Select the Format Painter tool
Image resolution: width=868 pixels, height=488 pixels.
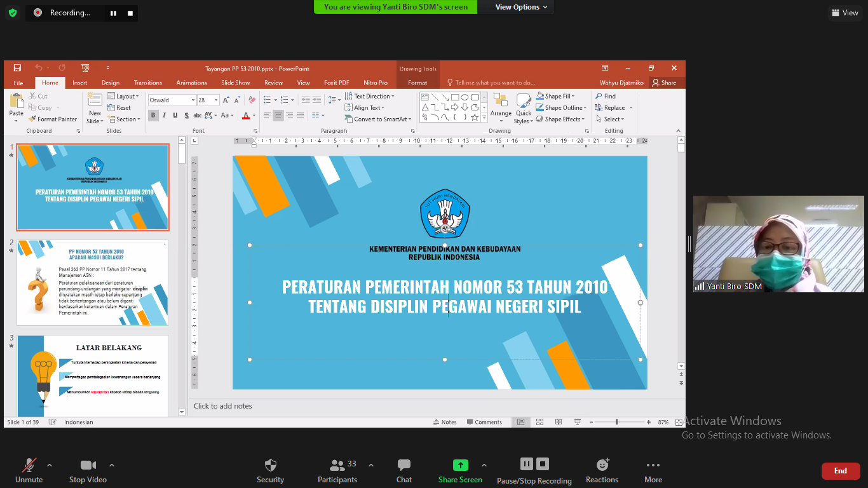point(53,119)
